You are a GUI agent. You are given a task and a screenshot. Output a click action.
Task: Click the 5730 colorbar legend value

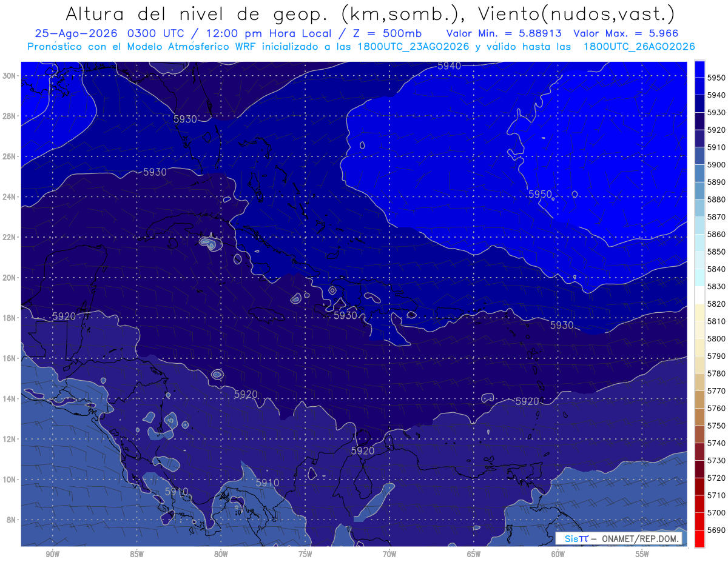click(x=716, y=460)
